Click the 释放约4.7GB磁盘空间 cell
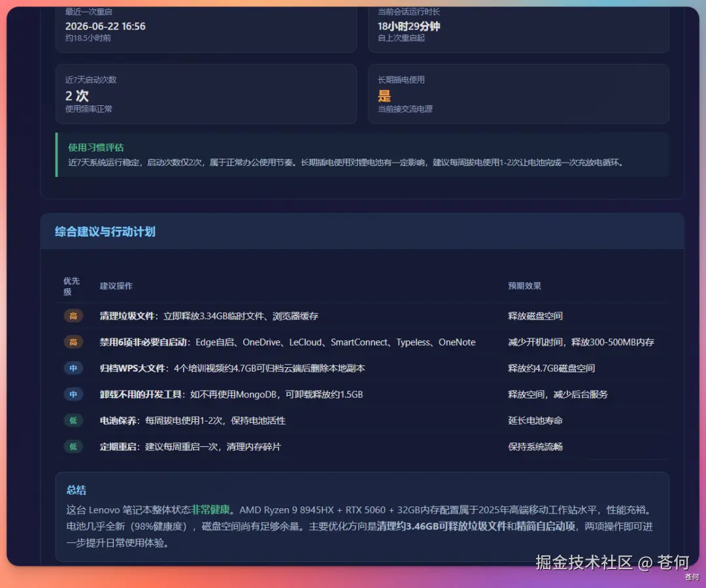 pos(551,368)
